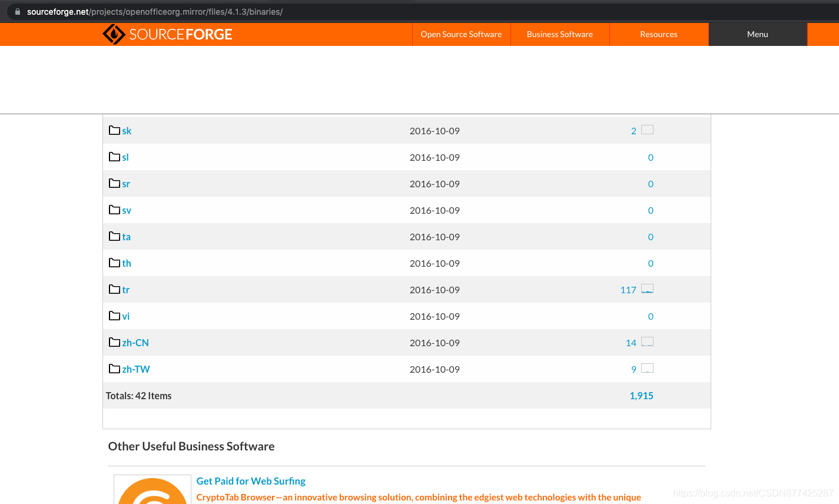Click the date 2016-10-09 in vi row
Screen dimensions: 839x504
pos(435,316)
